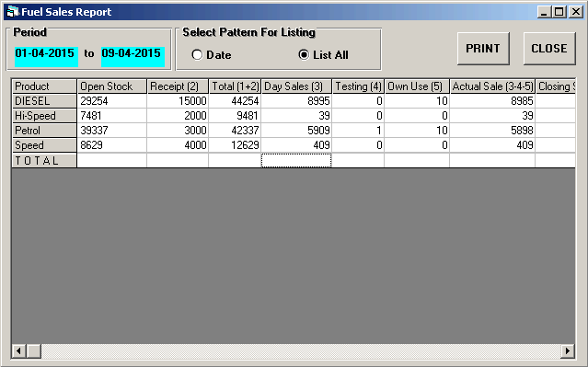Click the partially visible Closing column header
Viewport: 588px width, 367px height.
click(x=556, y=86)
